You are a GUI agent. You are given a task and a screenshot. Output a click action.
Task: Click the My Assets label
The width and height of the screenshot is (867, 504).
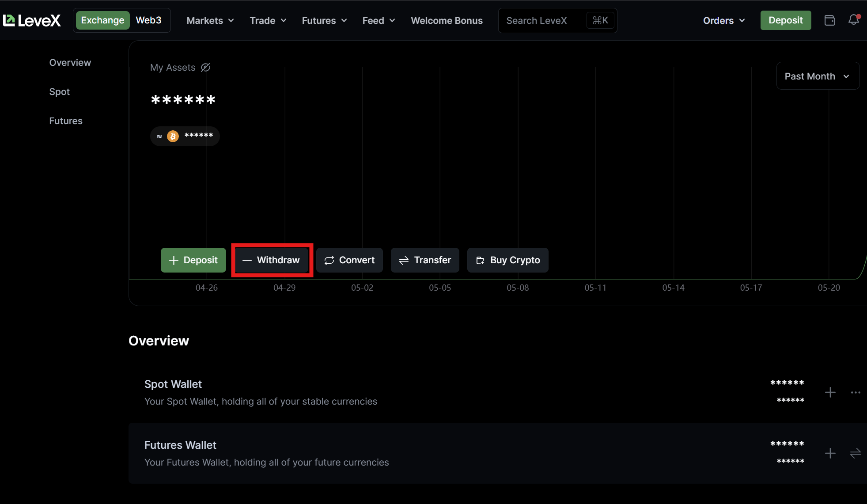click(x=173, y=68)
